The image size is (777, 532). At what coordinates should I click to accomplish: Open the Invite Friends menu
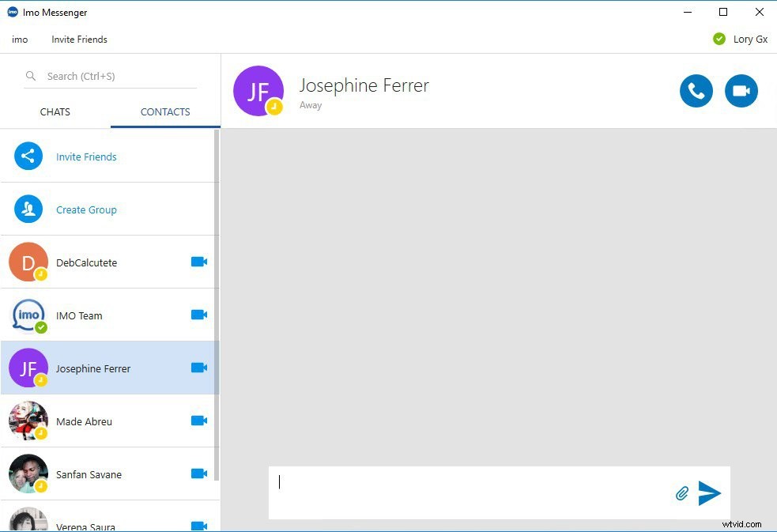(79, 39)
